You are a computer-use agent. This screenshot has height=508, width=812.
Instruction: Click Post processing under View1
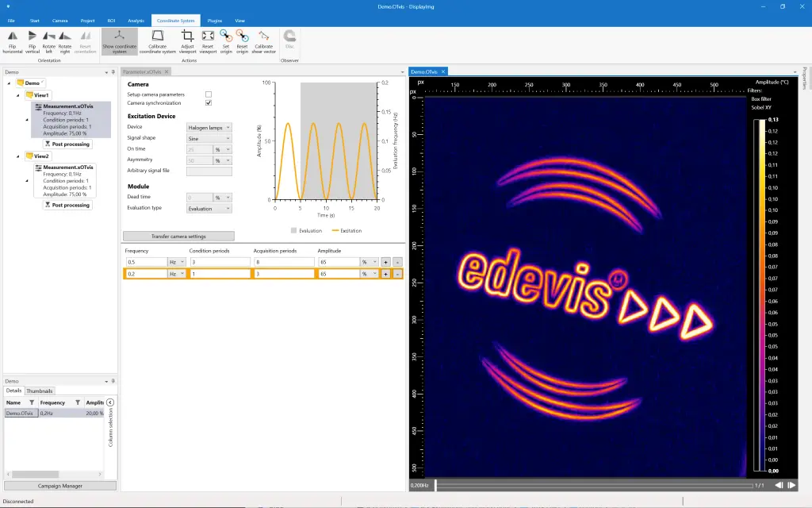67,144
